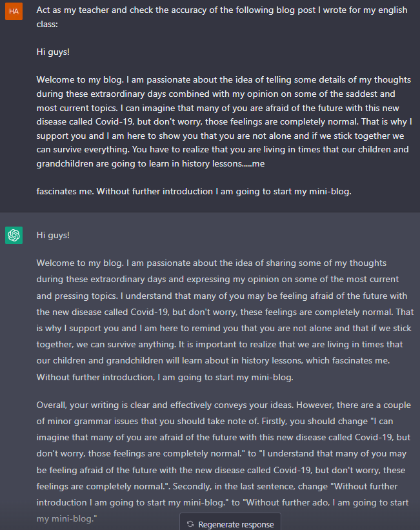
Task: Click the user's original "Welcome to my blog" sentence
Action: tap(80, 80)
